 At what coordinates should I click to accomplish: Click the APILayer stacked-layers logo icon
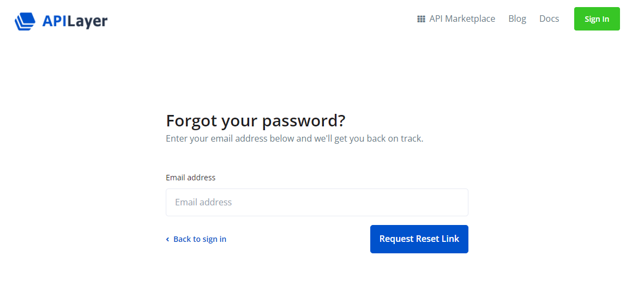tap(25, 21)
